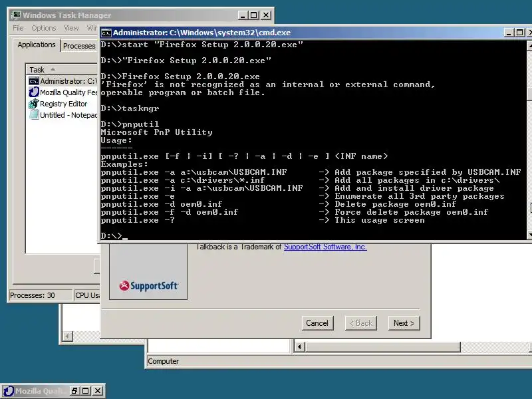Viewport: 532px width, 399px height.
Task: Open the SupportSoft Software, Inc. link
Action: [x=325, y=247]
